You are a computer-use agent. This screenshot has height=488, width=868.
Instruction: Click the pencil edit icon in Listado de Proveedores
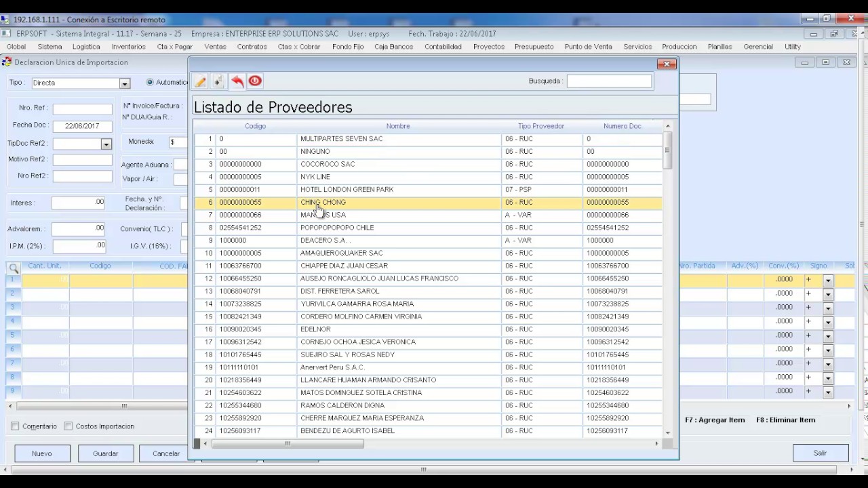[200, 81]
